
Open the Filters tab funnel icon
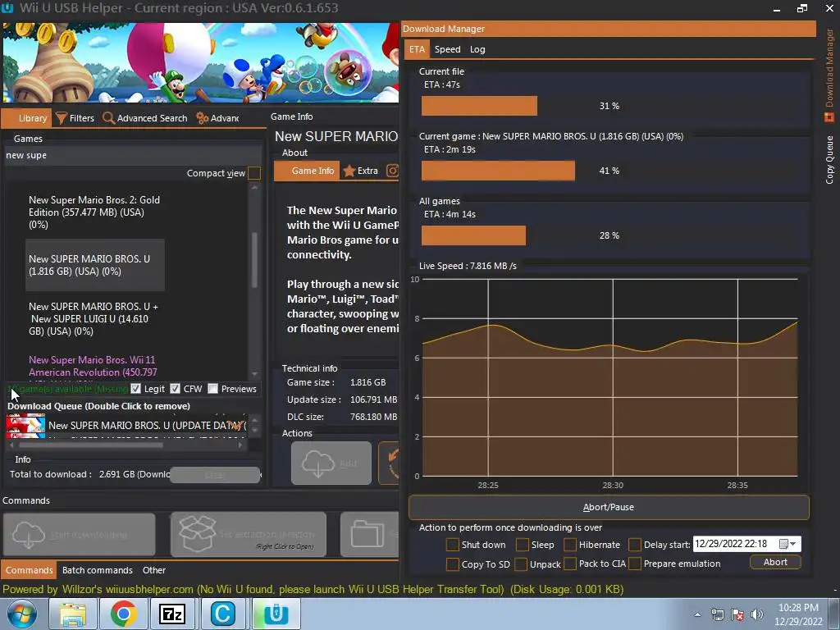point(61,118)
